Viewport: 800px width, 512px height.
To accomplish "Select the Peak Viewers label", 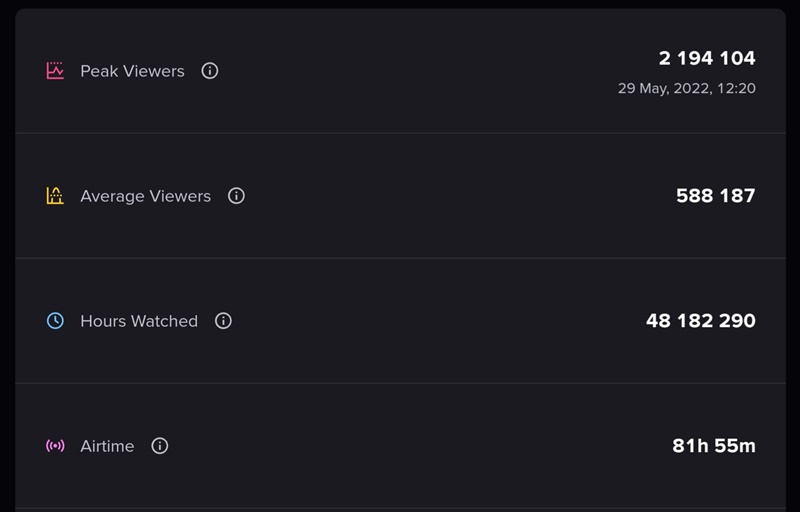I will (x=132, y=71).
